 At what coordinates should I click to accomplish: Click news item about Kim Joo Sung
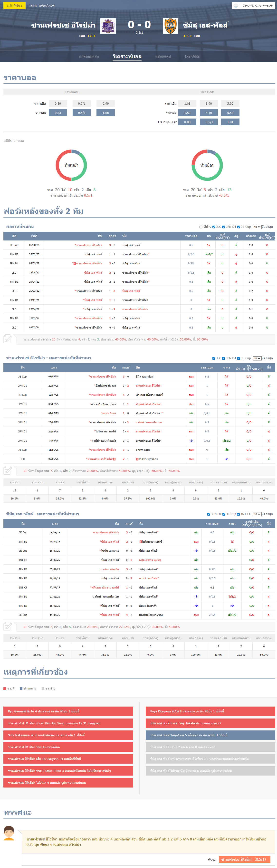pyautogui.click(x=68, y=723)
